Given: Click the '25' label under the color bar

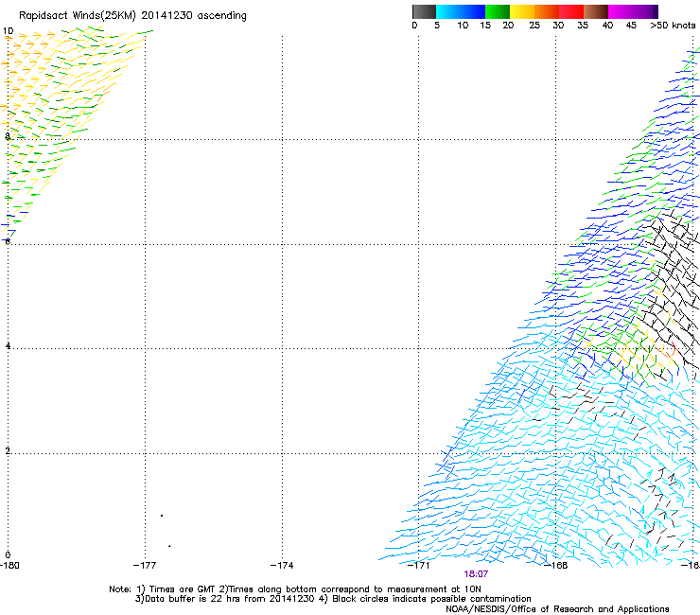Looking at the screenshot, I should (534, 26).
